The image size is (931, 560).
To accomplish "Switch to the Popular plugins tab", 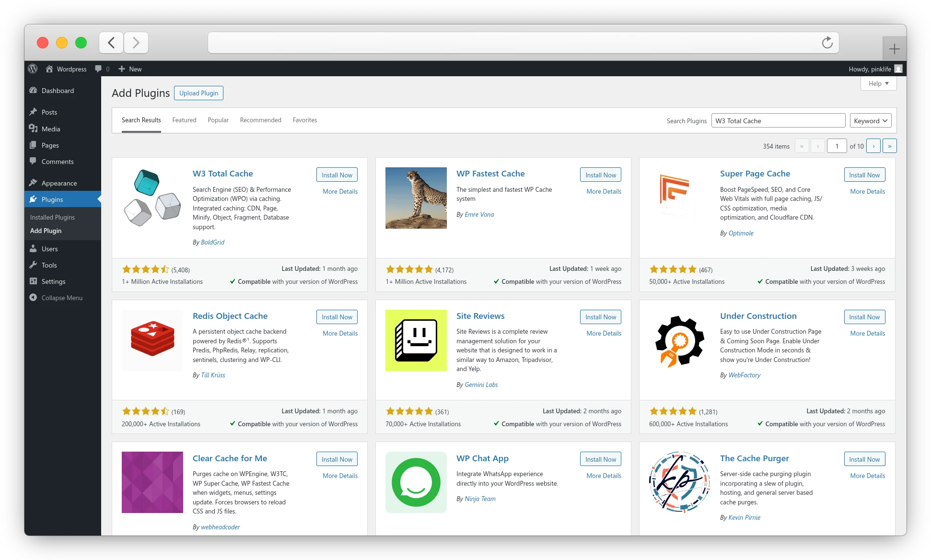I will point(218,120).
